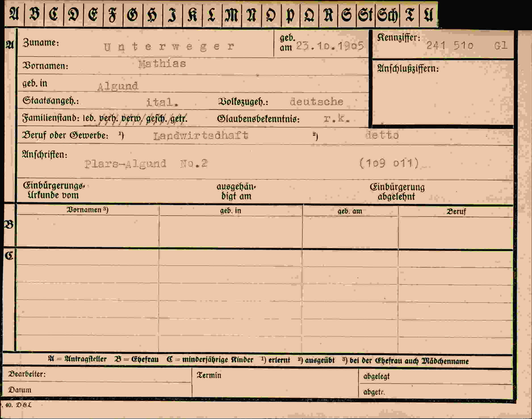Click the Kennziffer value 241 510

click(x=450, y=46)
